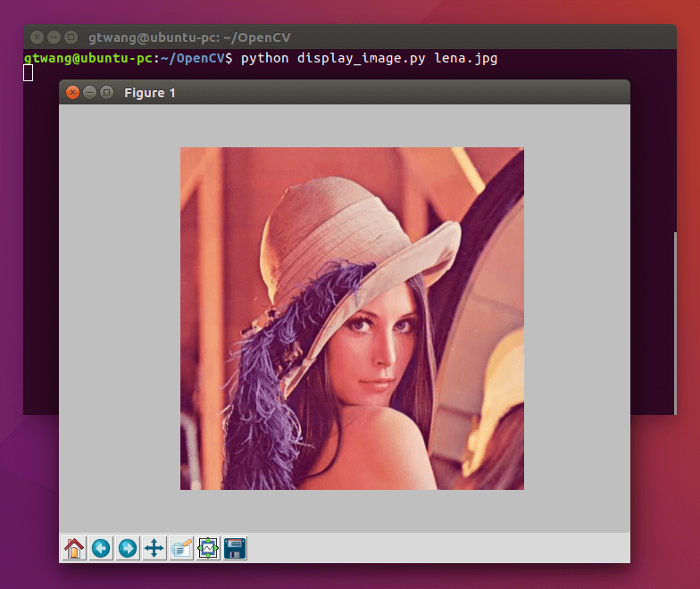Click the Figure 1 title text
This screenshot has height=589, width=700.
click(150, 93)
